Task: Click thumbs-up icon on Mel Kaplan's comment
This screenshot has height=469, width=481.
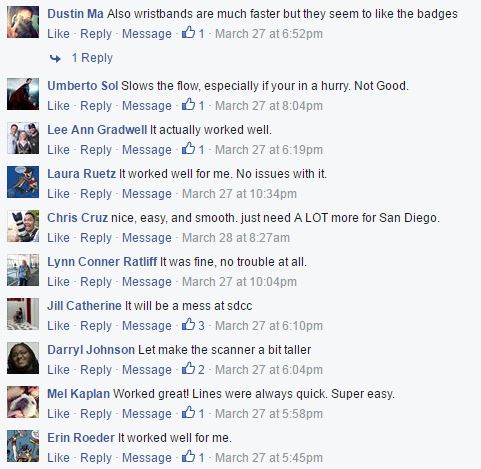Action: click(188, 413)
